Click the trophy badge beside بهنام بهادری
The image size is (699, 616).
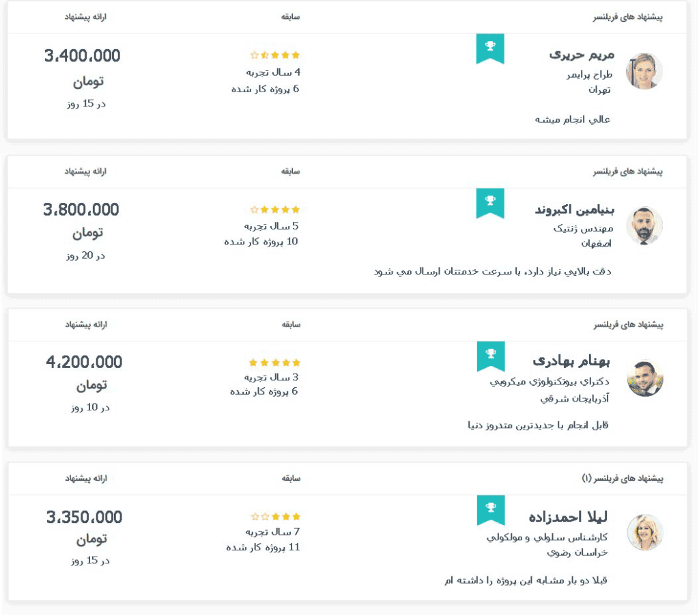coord(490,354)
